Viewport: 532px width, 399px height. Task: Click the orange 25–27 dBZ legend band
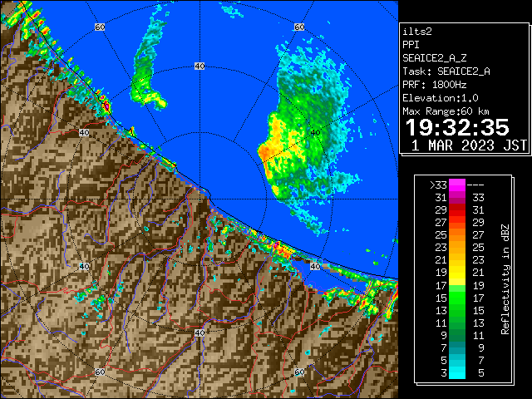pyautogui.click(x=457, y=234)
